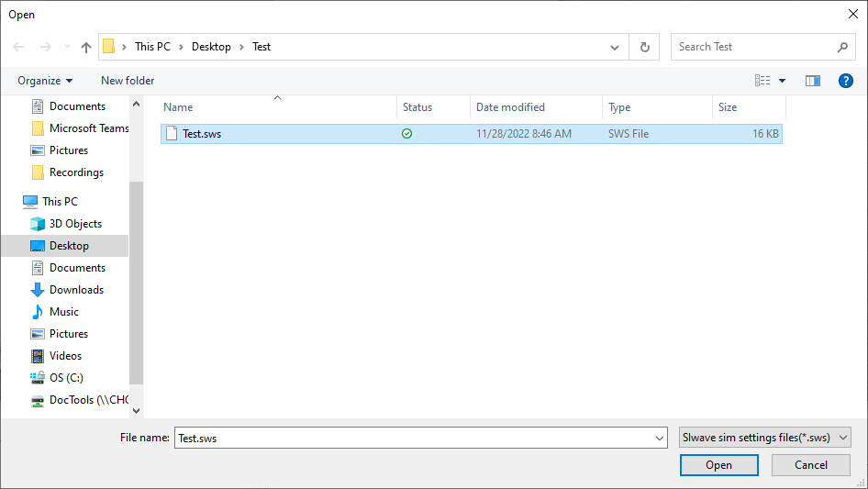Click the New folder button
868x489 pixels.
coord(128,81)
